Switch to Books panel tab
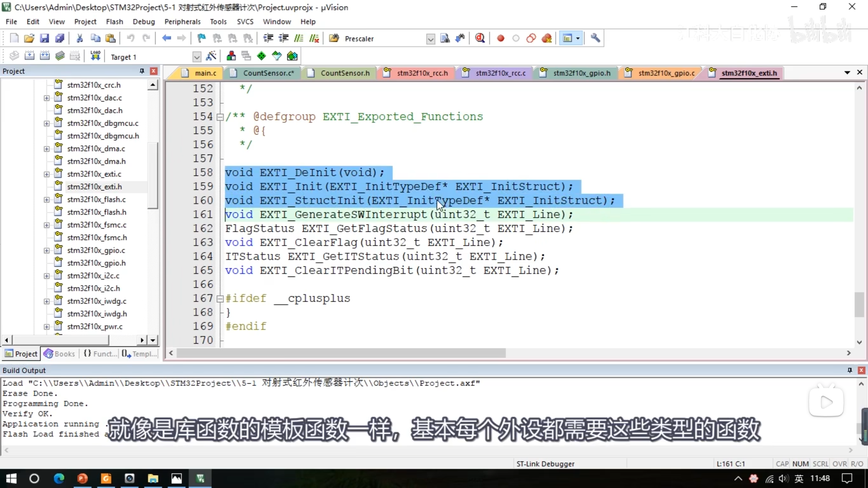Viewport: 868px width, 488px height. click(x=60, y=354)
